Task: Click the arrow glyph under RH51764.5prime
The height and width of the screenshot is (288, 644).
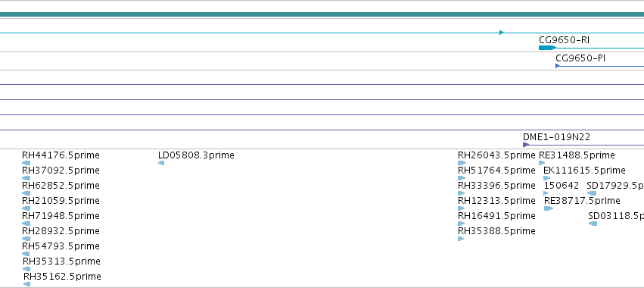Action: (x=462, y=178)
